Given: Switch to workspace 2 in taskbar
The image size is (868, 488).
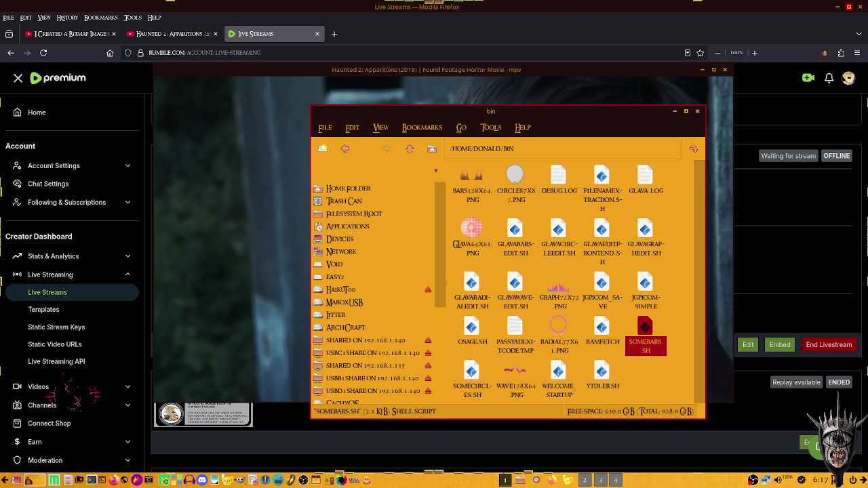Looking at the screenshot, I should (x=585, y=480).
